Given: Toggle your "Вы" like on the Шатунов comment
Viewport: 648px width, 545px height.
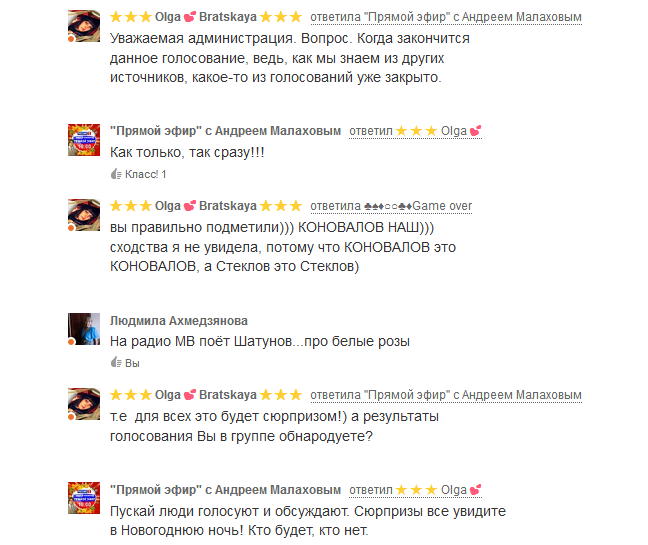Looking at the screenshot, I should point(125,363).
